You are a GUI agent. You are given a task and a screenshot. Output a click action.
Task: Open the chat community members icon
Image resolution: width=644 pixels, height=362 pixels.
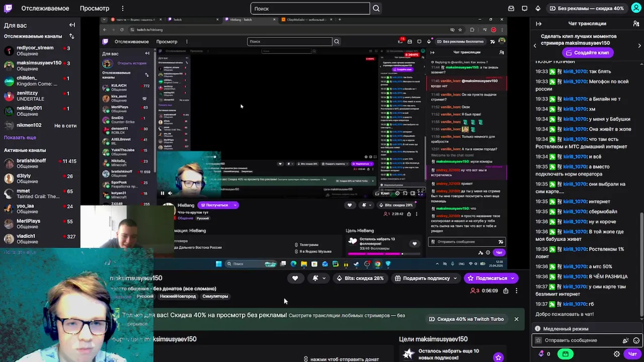click(x=636, y=24)
